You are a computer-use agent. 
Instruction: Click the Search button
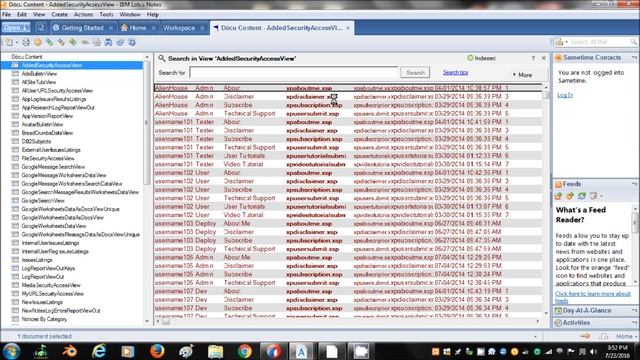coord(415,73)
